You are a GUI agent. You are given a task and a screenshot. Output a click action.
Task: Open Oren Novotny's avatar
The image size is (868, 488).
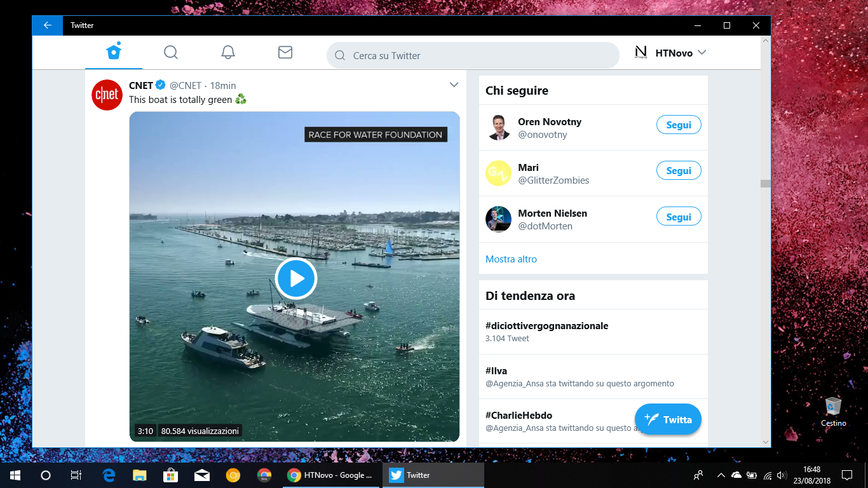498,127
